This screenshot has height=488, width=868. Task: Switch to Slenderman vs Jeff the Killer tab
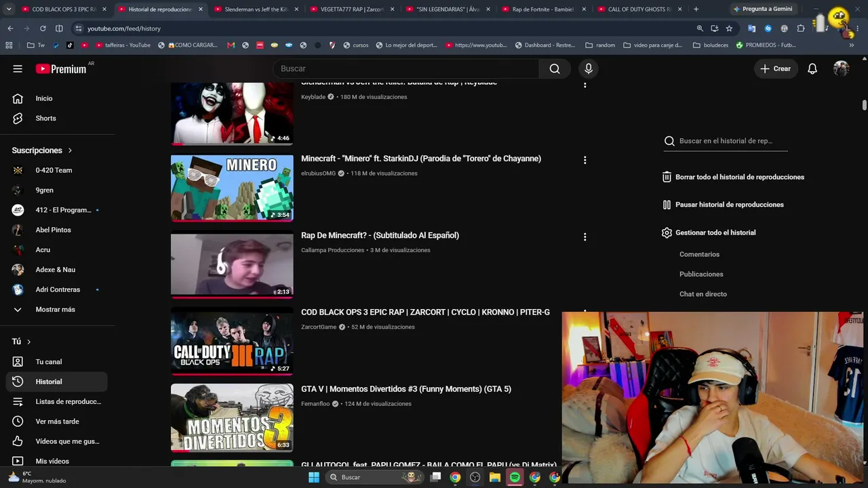click(256, 9)
